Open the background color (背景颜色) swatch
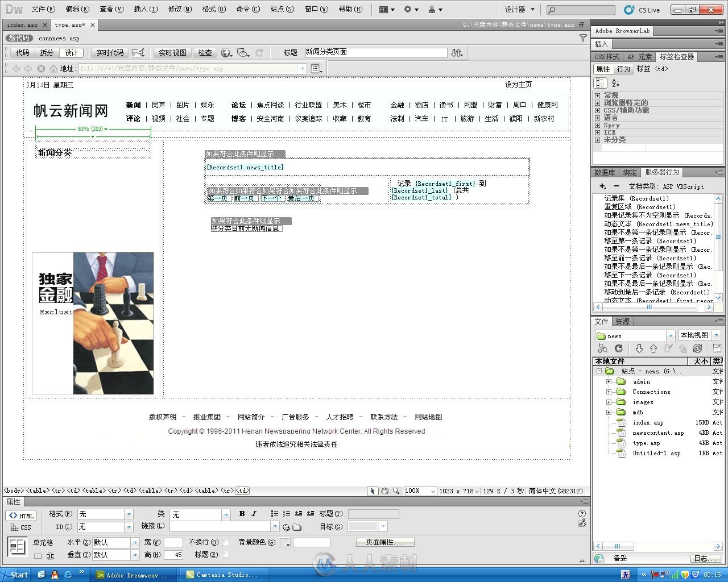Image resolution: width=728 pixels, height=582 pixels. click(x=284, y=543)
